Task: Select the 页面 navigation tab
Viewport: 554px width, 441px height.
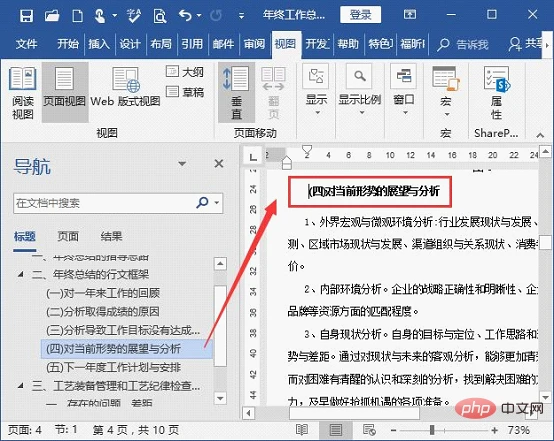Action: [68, 236]
